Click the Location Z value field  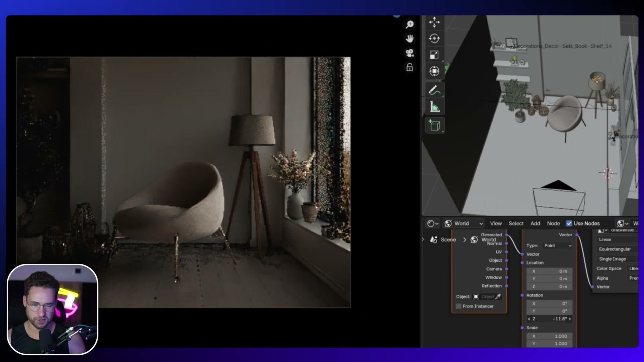click(x=549, y=287)
